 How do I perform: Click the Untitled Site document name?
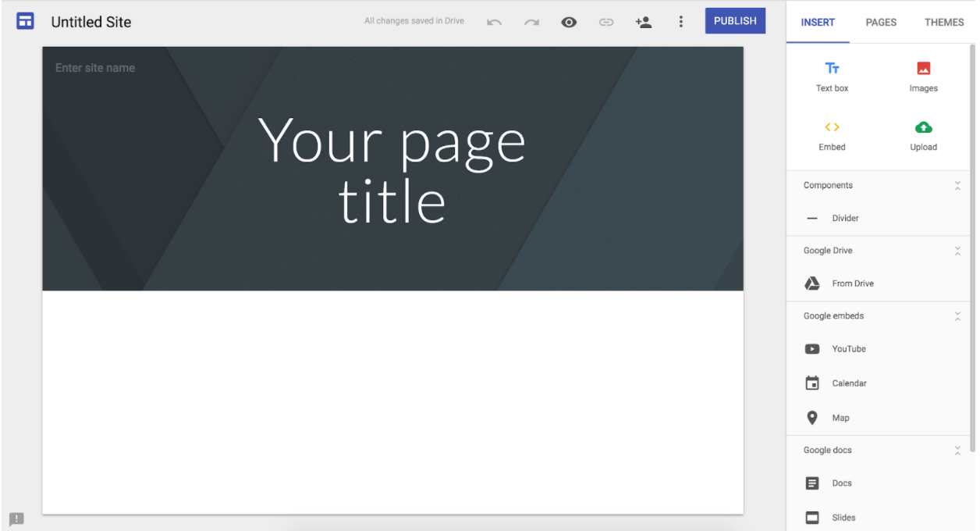[x=91, y=22]
